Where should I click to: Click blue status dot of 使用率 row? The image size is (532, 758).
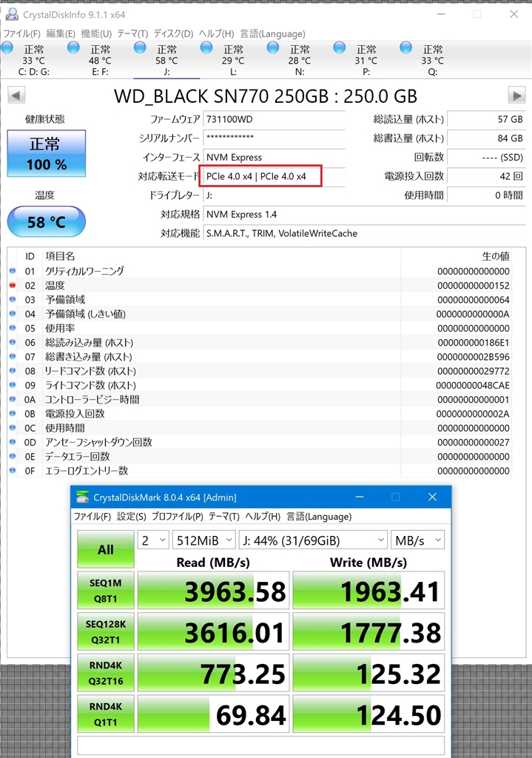coord(13,328)
